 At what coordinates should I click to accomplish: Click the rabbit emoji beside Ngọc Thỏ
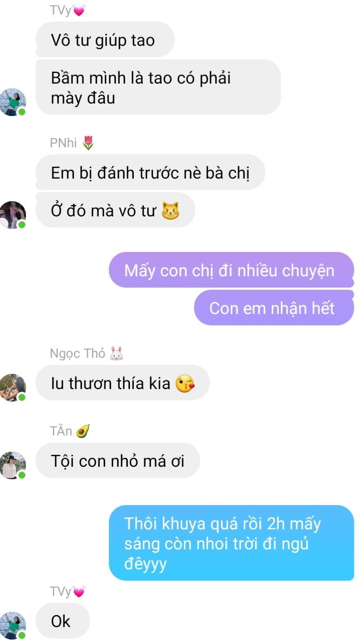click(116, 353)
